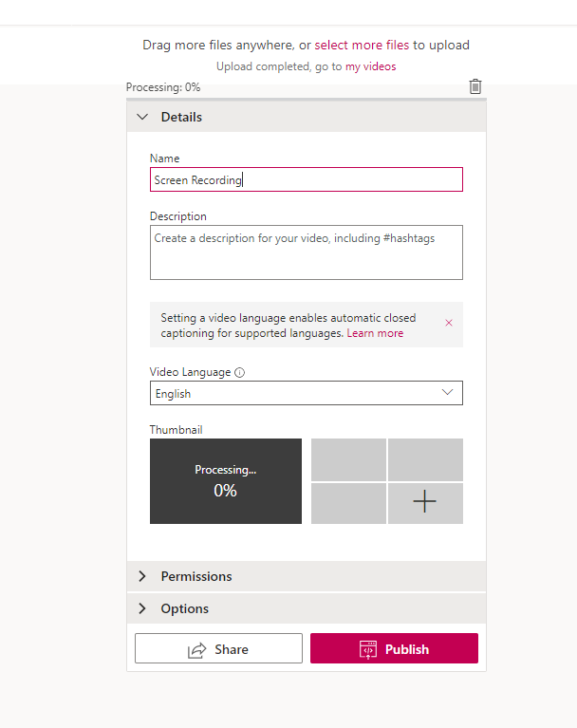Open the select more files link
Viewport: 577px width, 728px height.
362,45
